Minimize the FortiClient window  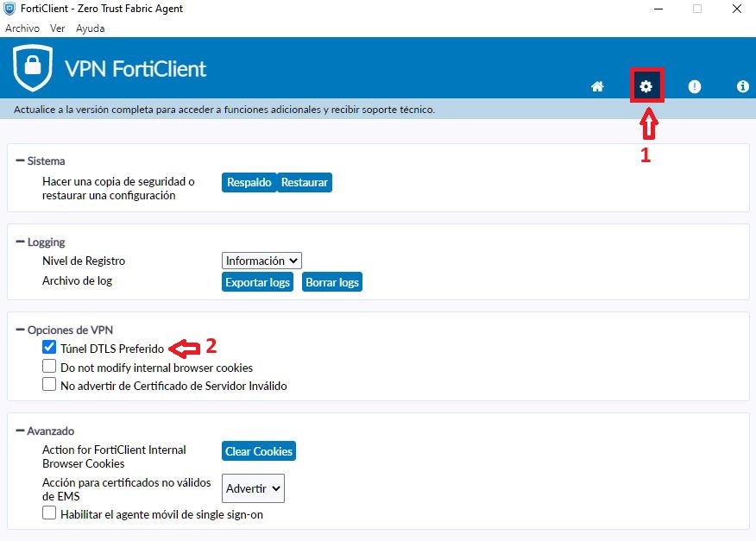[658, 9]
